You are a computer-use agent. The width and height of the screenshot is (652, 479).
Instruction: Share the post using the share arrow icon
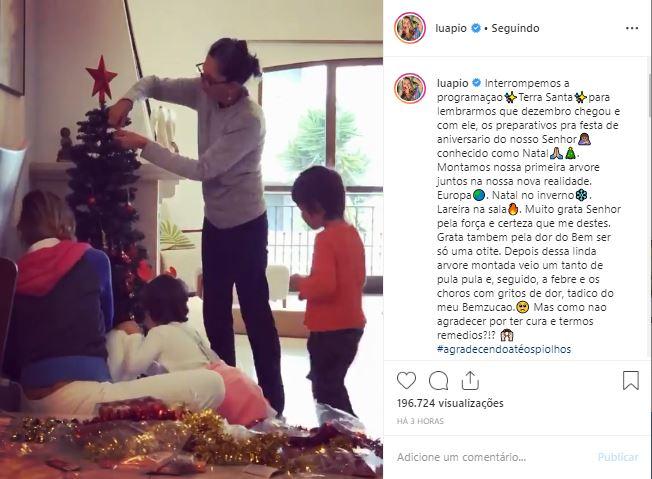(470, 380)
